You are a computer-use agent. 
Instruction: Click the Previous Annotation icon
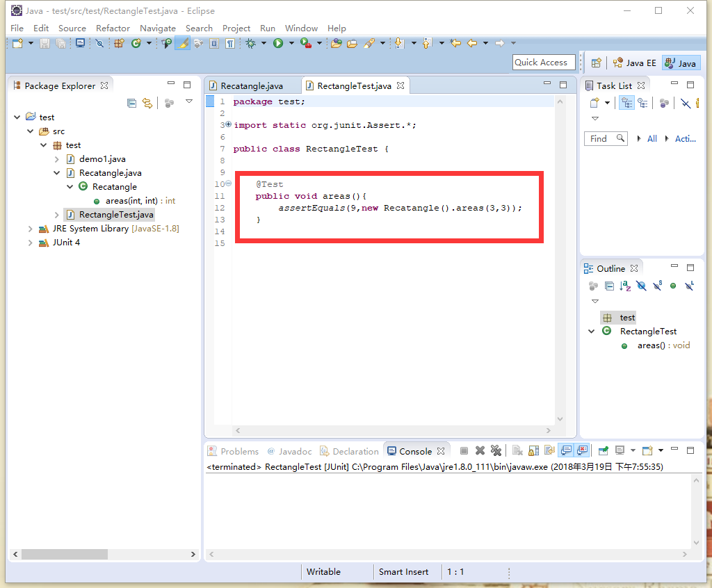[x=427, y=43]
